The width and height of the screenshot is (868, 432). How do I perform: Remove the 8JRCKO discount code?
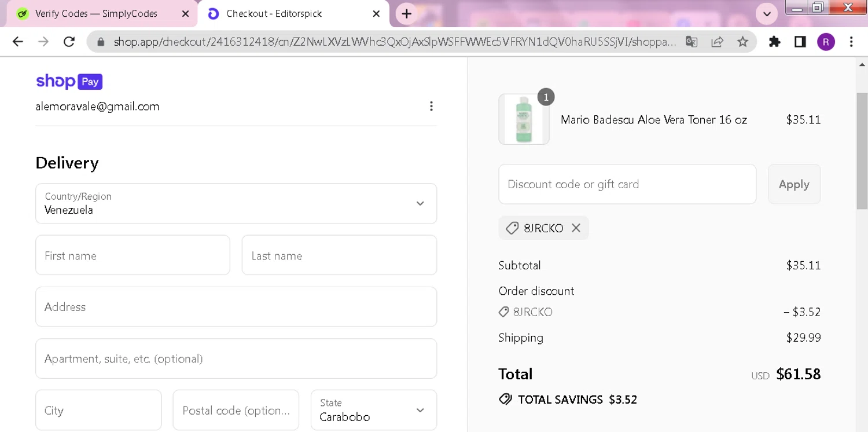click(x=576, y=228)
